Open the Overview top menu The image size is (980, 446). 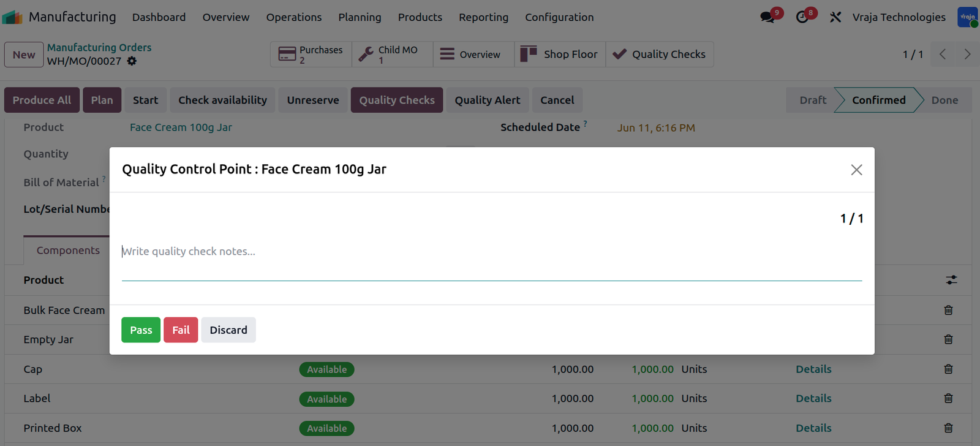pos(226,17)
